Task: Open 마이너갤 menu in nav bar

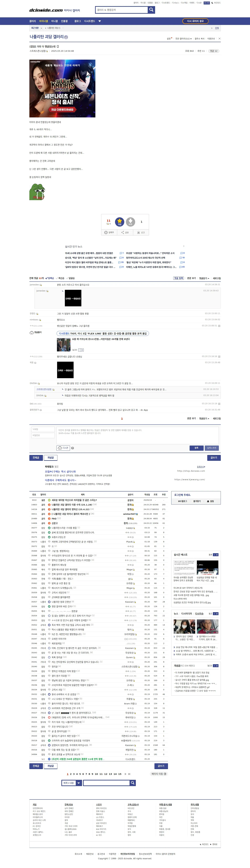Action: [x=43, y=21]
